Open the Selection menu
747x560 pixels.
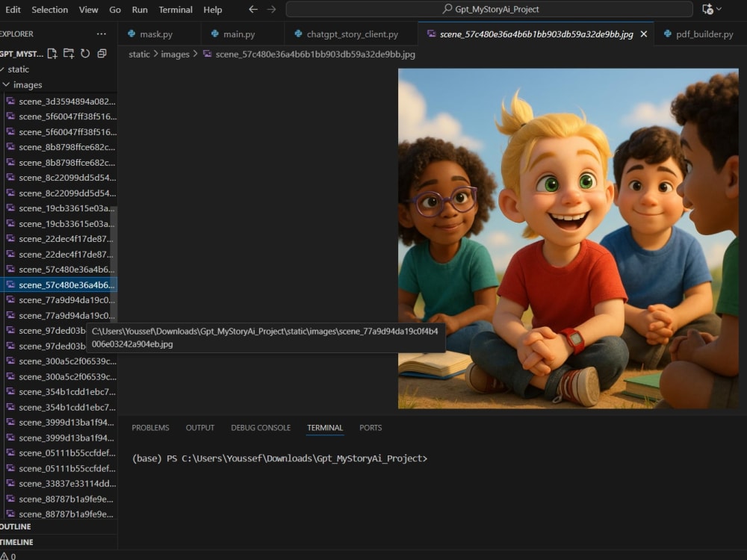click(x=49, y=10)
